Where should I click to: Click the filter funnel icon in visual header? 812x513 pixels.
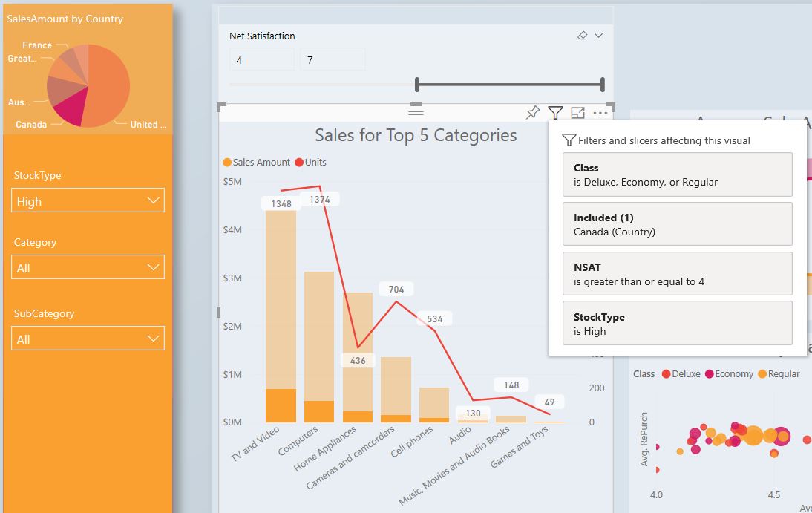pyautogui.click(x=555, y=113)
